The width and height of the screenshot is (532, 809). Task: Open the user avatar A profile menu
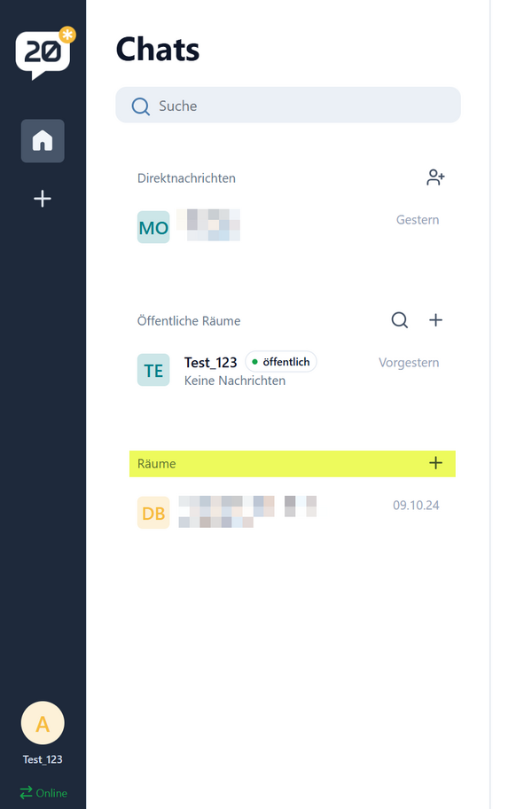[43, 724]
